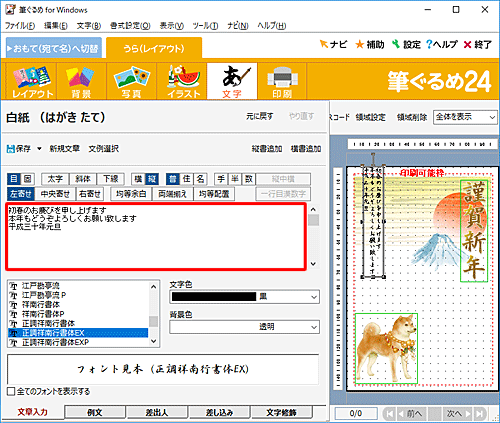Toggle 太字 bold formatting
The image size is (500, 423).
[x=55, y=179]
